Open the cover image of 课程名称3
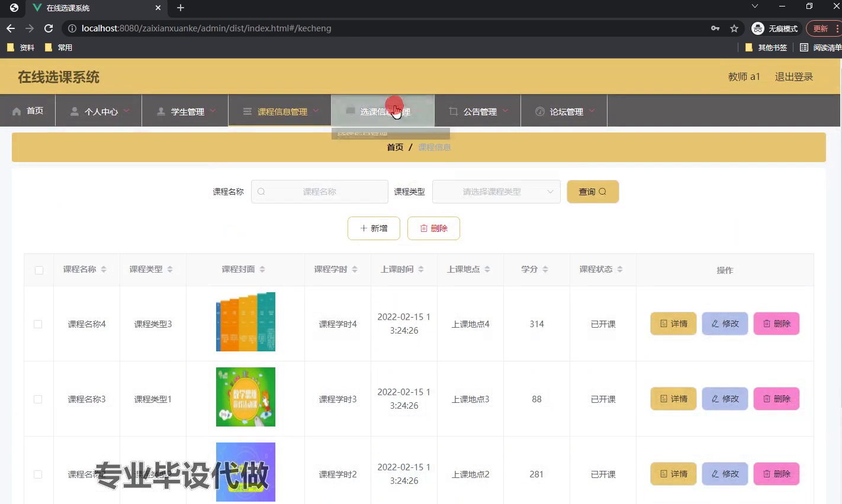This screenshot has height=504, width=842. (246, 397)
